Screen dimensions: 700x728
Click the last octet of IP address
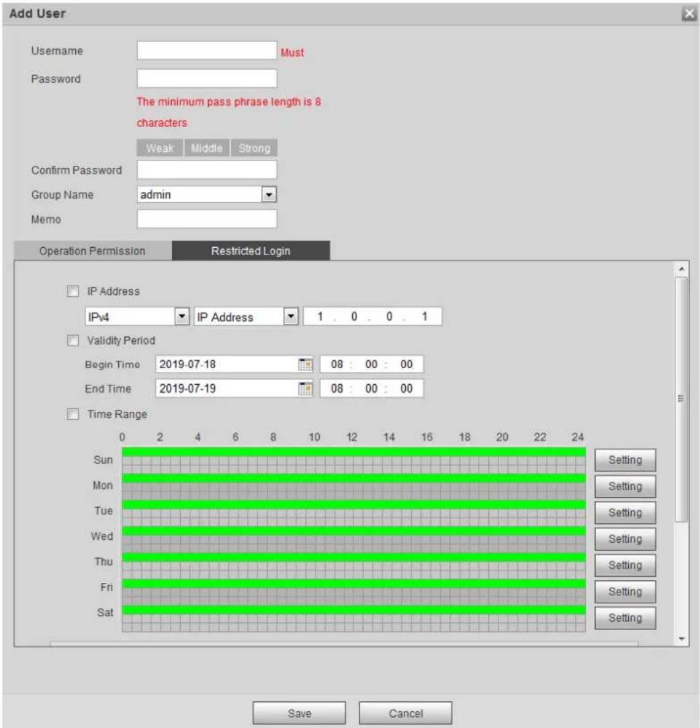[x=425, y=316]
